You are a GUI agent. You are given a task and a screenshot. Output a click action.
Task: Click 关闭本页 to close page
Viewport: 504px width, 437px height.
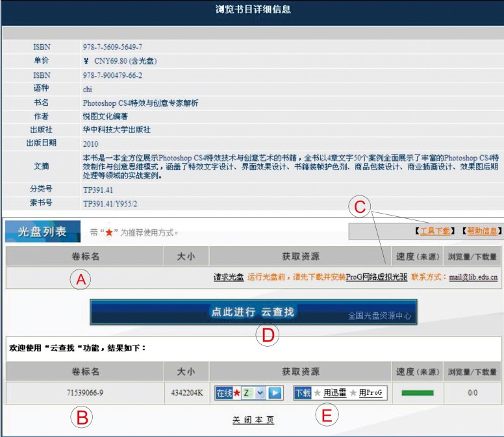point(253,420)
